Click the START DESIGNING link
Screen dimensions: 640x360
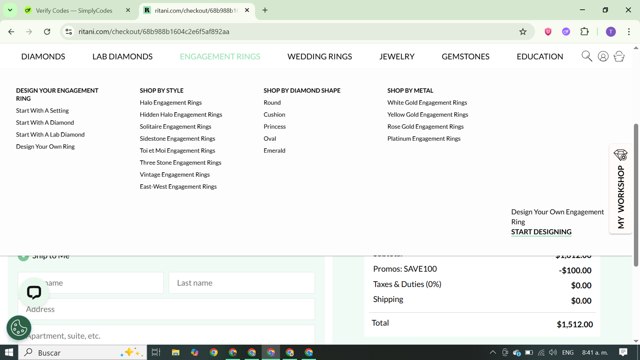[x=541, y=232]
